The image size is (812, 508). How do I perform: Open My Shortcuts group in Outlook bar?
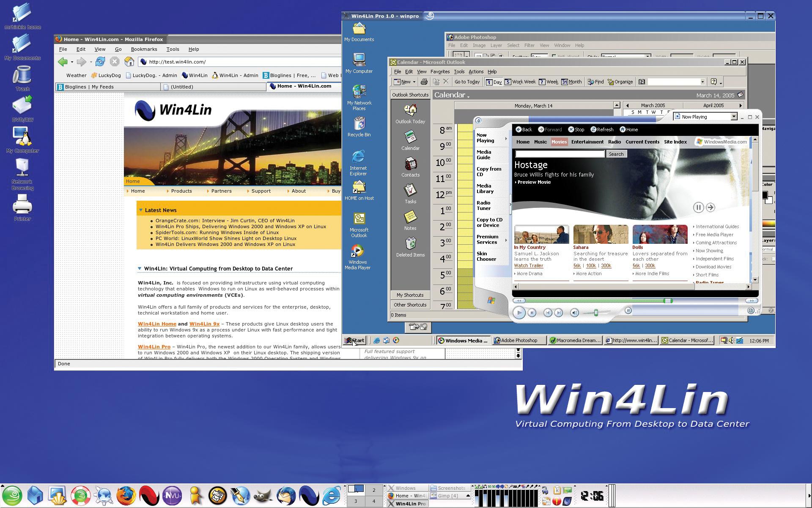tap(410, 295)
